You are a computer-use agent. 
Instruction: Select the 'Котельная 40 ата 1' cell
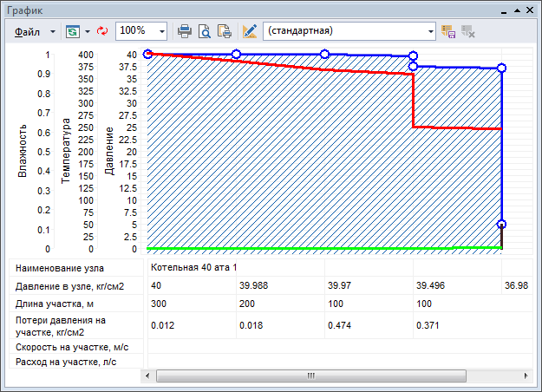(191, 267)
